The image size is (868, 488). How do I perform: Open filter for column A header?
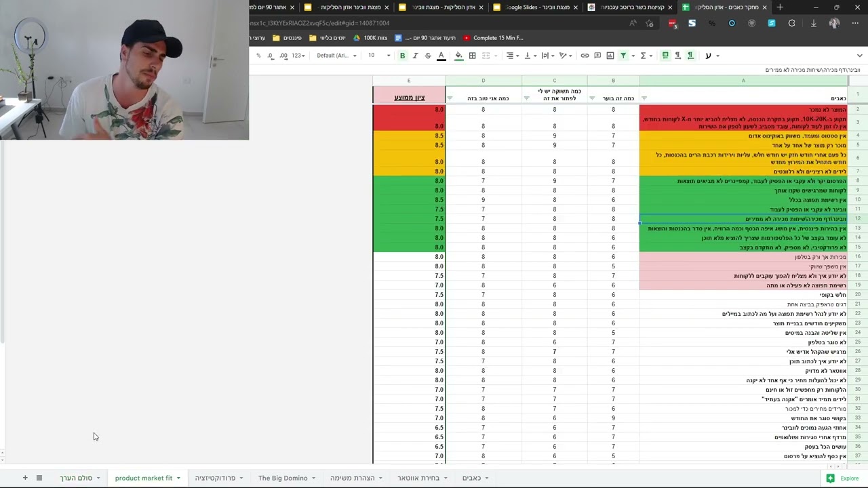click(644, 98)
